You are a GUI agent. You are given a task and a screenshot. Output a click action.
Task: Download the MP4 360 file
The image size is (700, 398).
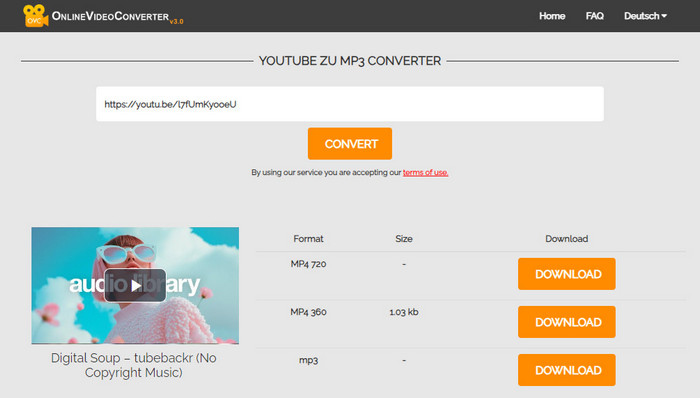pyautogui.click(x=567, y=322)
